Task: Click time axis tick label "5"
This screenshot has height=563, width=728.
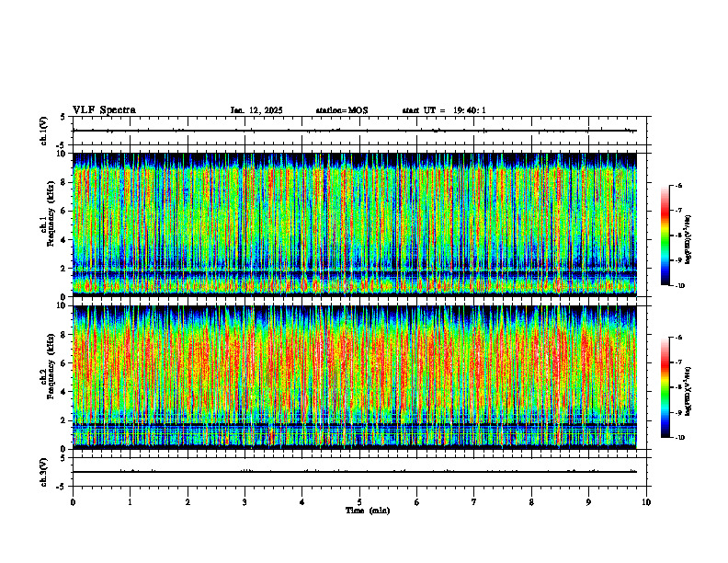Action: tap(359, 502)
